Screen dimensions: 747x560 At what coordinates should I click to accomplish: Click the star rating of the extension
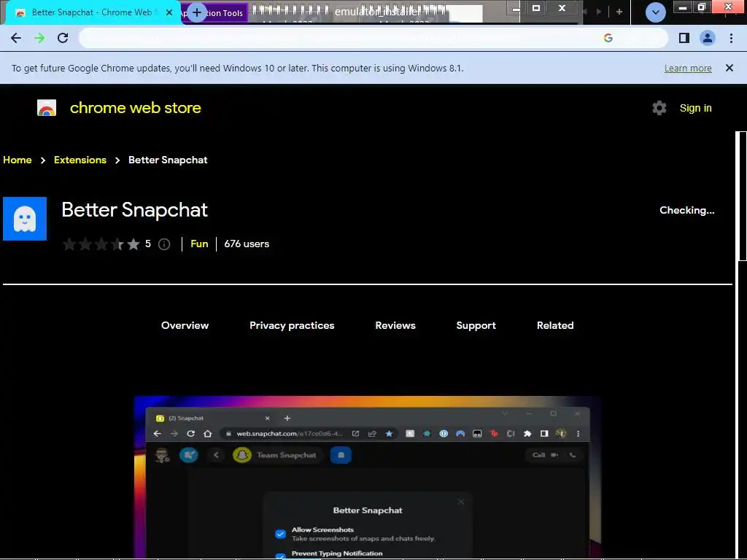tap(101, 244)
